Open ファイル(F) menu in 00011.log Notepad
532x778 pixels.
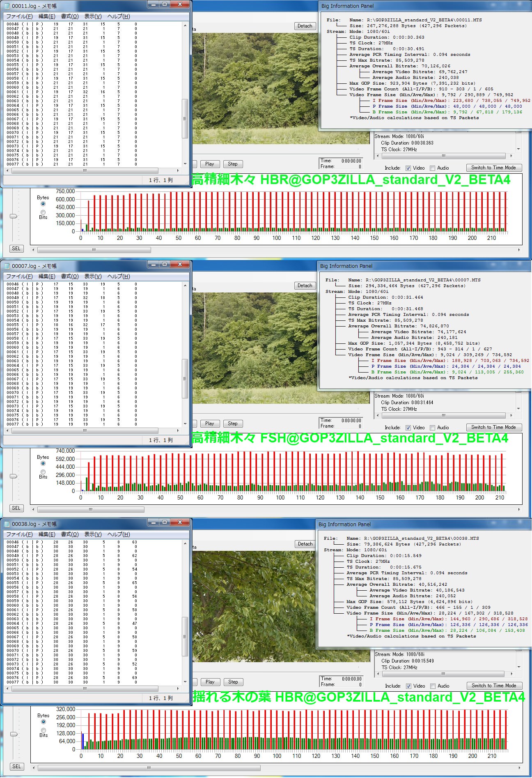click(x=19, y=16)
